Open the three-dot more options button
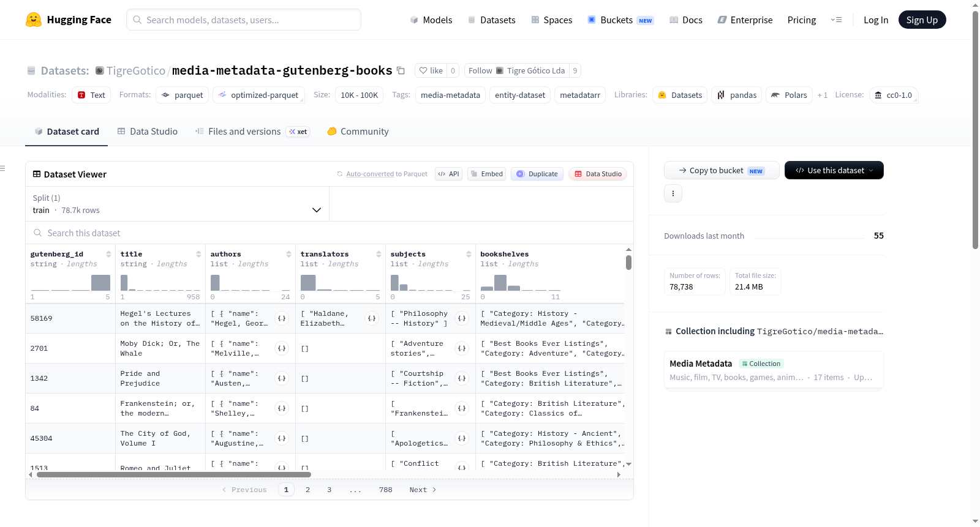This screenshot has width=980, height=527. pyautogui.click(x=673, y=193)
